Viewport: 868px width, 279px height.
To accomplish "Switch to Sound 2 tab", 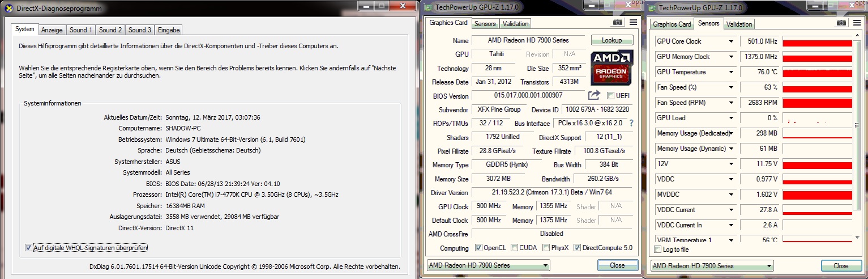I will coord(110,30).
